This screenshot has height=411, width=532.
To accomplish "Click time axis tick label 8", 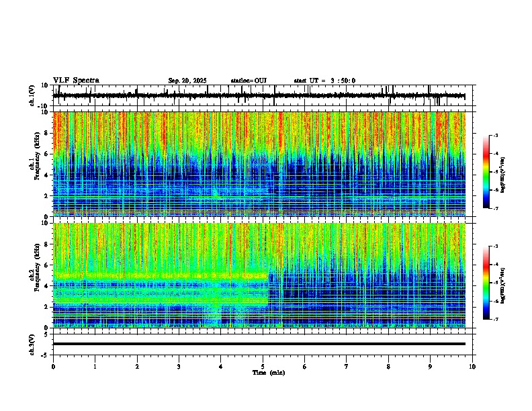I will [x=388, y=367].
